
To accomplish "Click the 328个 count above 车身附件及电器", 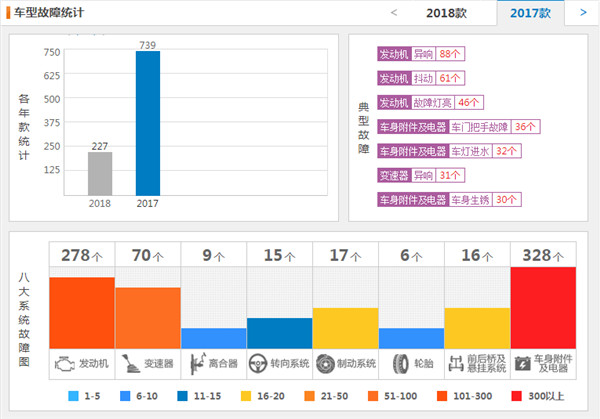I will point(543,255).
